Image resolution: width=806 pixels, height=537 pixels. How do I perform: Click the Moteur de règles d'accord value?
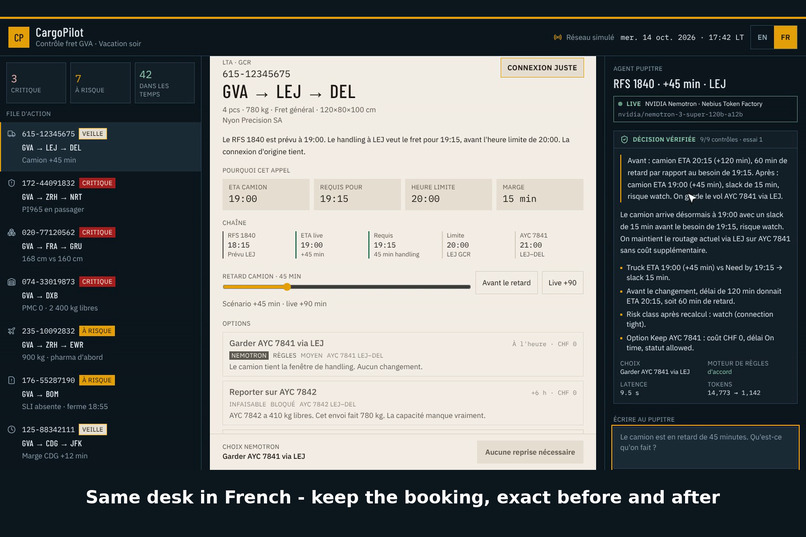click(x=719, y=372)
